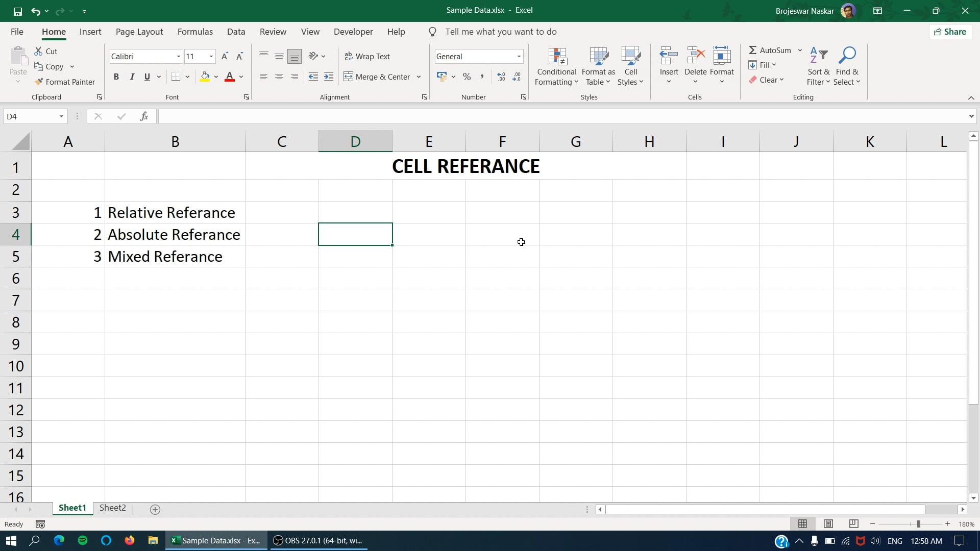Viewport: 980px width, 551px height.
Task: Open the General number format dropdown
Action: (x=519, y=57)
